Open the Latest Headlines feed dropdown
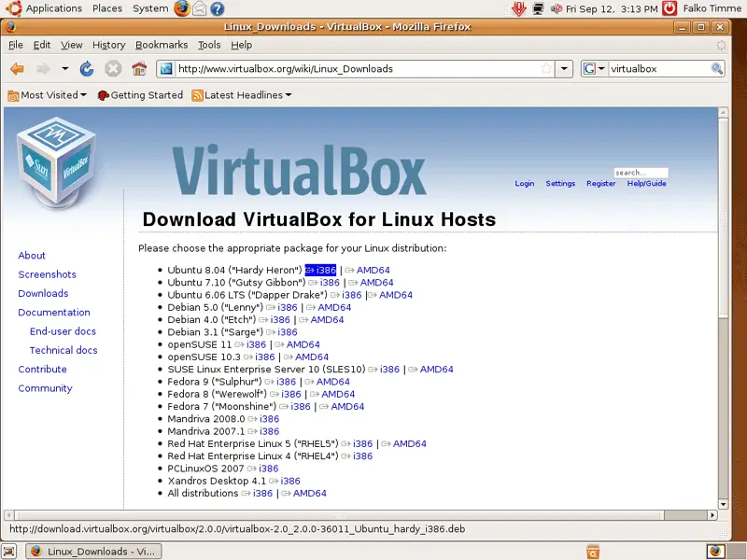Image resolution: width=747 pixels, height=560 pixels. 242,95
